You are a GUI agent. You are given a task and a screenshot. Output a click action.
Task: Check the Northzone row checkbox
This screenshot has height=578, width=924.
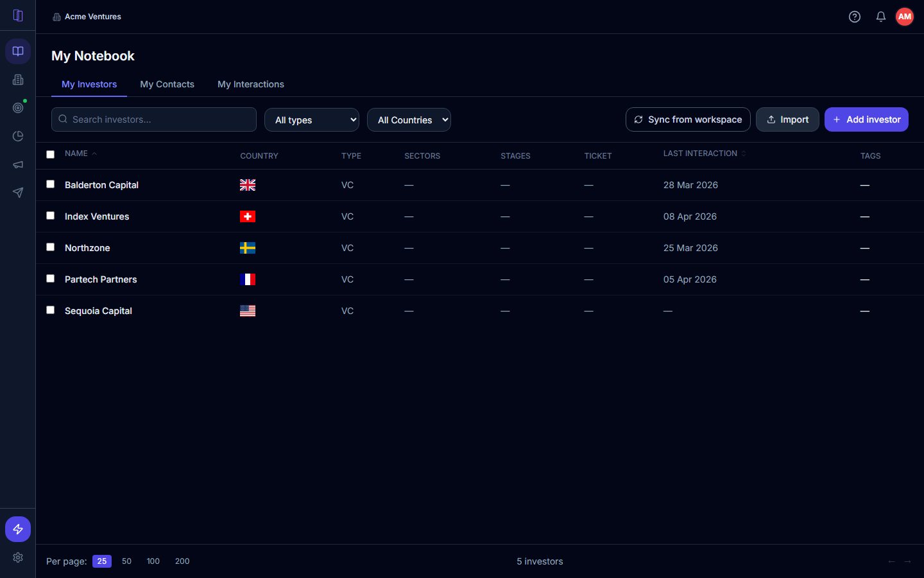pyautogui.click(x=50, y=247)
